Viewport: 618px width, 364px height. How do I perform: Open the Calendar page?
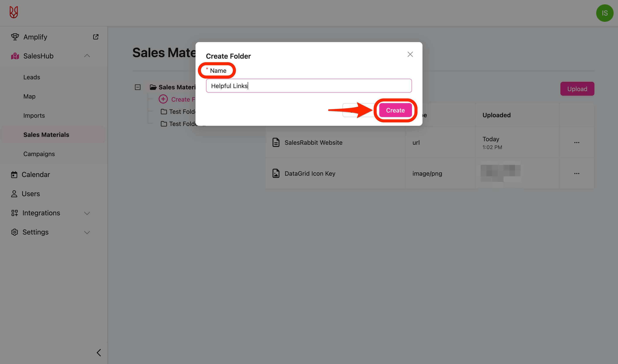coord(36,175)
